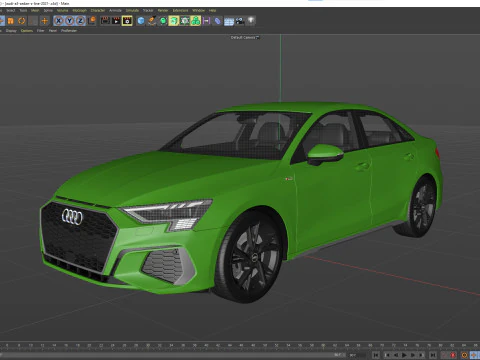Add a Light object
This screenshot has width=480, height=360.
251,21
